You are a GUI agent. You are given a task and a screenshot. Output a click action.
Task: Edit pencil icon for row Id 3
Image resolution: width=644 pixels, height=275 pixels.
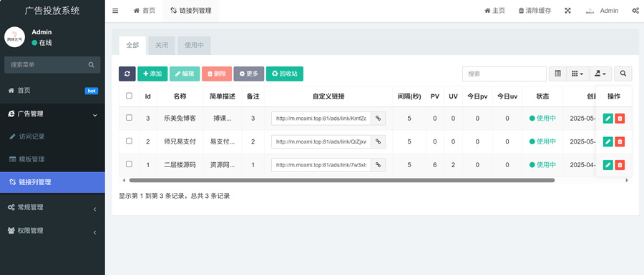[x=608, y=119]
